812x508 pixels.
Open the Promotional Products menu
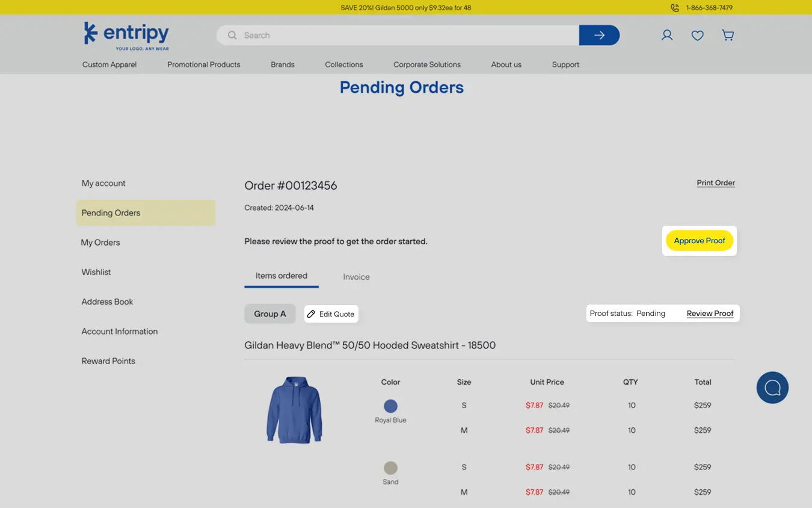(x=203, y=64)
